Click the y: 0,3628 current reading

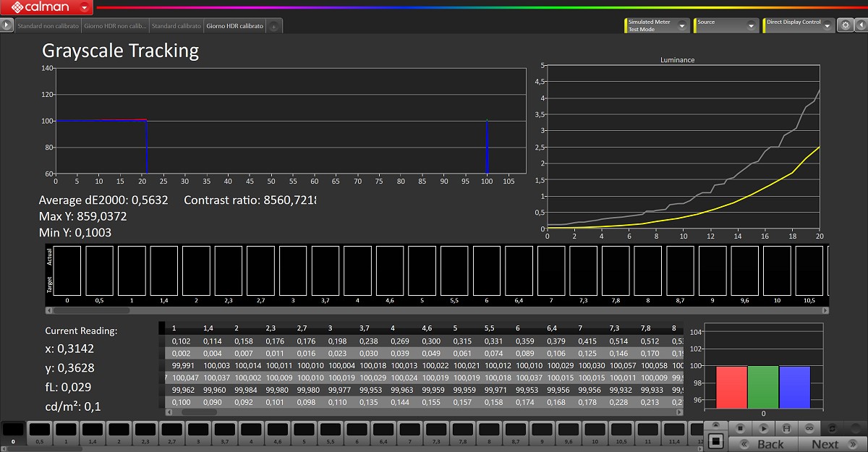click(x=69, y=368)
